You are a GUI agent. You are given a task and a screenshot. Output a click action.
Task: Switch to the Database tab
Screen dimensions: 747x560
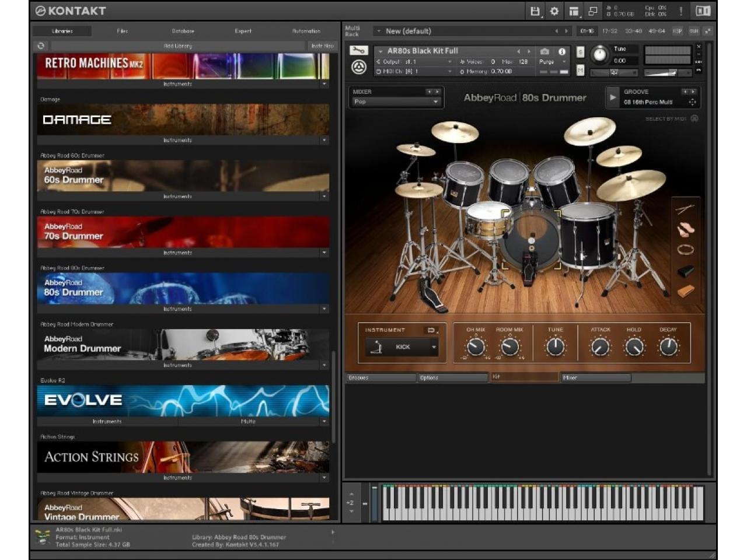(x=183, y=31)
